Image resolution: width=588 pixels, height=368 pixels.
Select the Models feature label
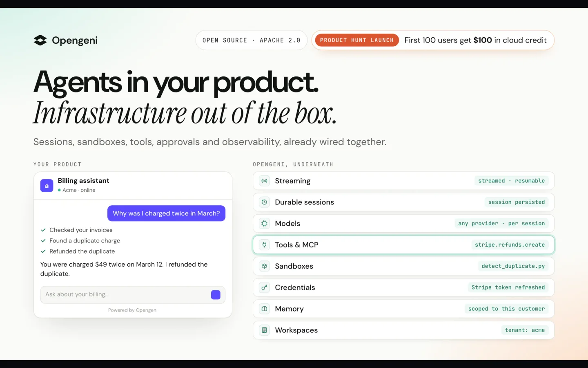coord(287,223)
